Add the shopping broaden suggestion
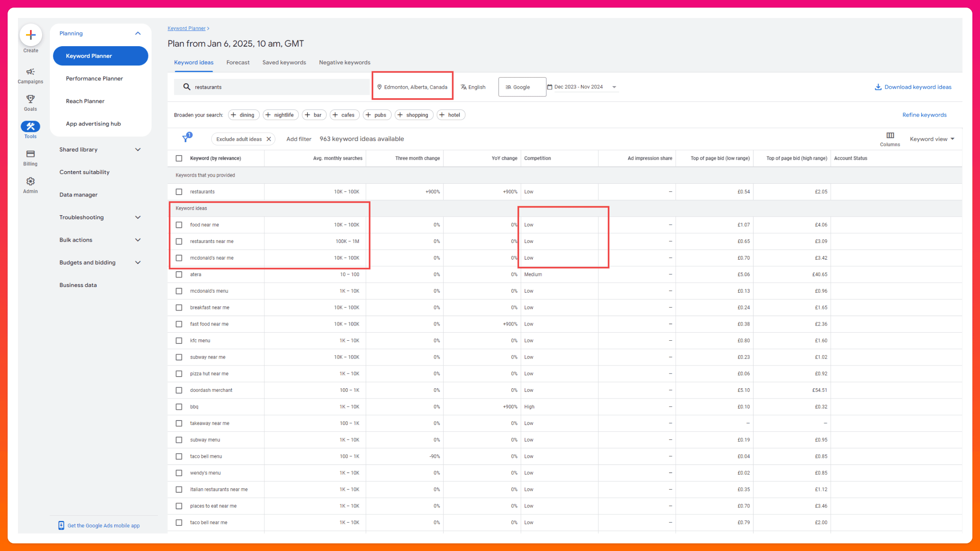The height and width of the screenshot is (551, 980). point(414,115)
